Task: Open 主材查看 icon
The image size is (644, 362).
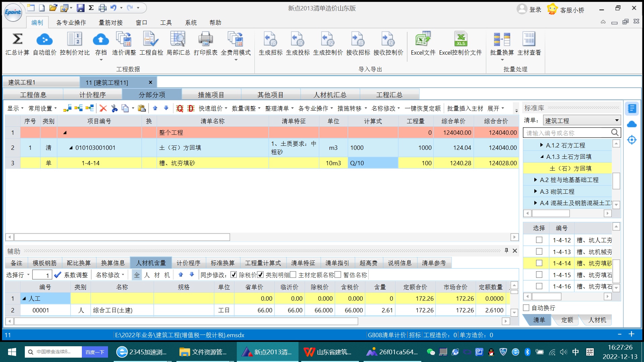Action: pyautogui.click(x=529, y=39)
